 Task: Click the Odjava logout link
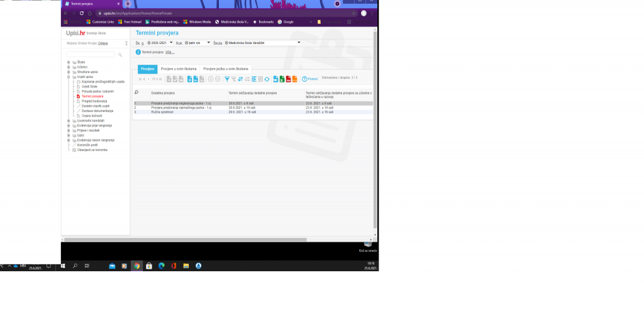[x=103, y=43]
